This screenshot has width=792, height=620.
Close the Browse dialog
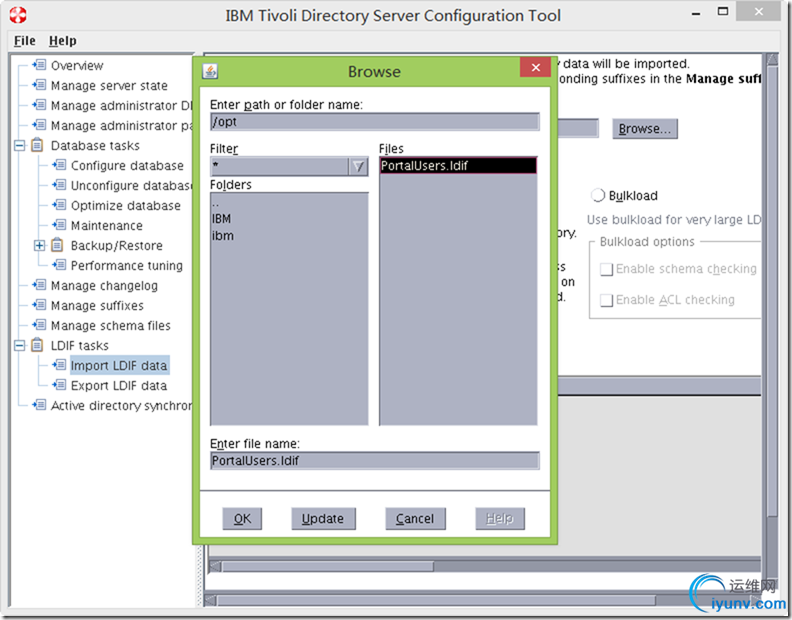[536, 67]
